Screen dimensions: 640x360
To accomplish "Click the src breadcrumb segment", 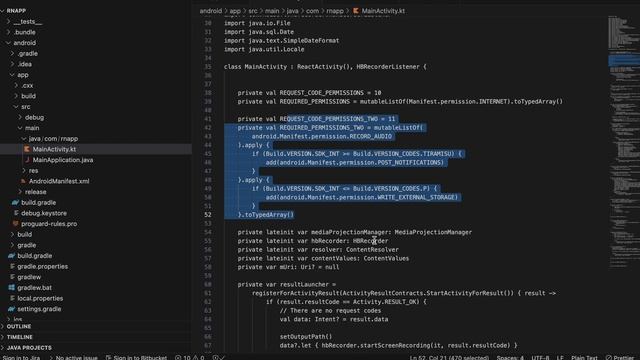I will click(x=253, y=11).
